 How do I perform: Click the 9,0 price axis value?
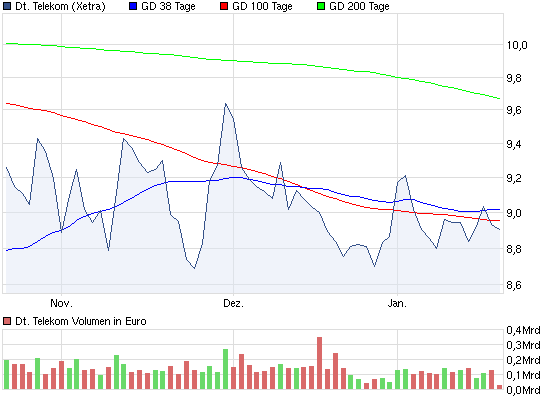pos(514,213)
